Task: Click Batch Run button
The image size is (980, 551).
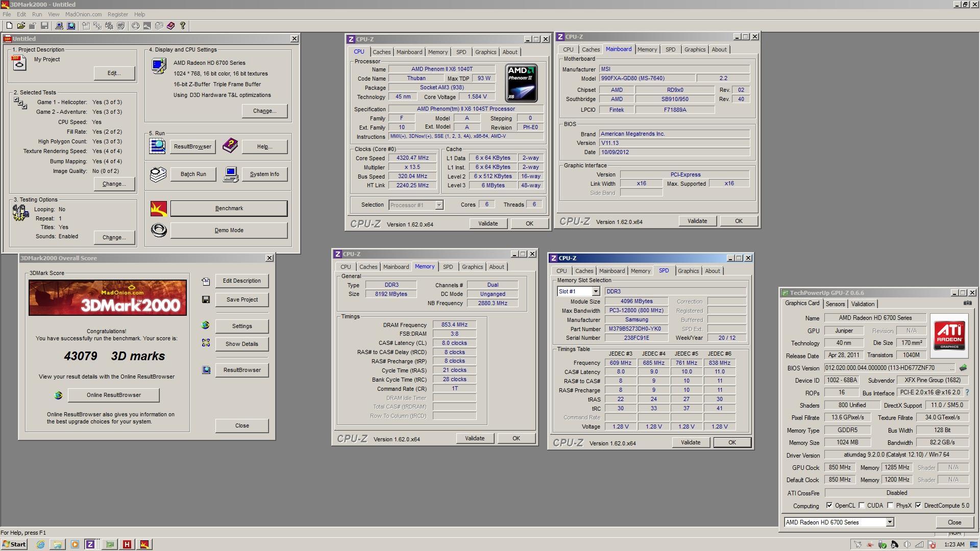Action: 193,174
